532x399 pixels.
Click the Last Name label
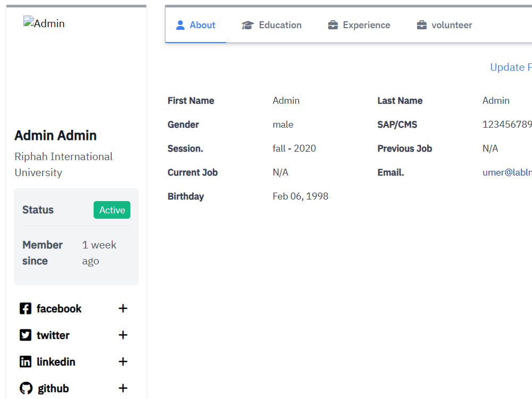pyautogui.click(x=400, y=101)
